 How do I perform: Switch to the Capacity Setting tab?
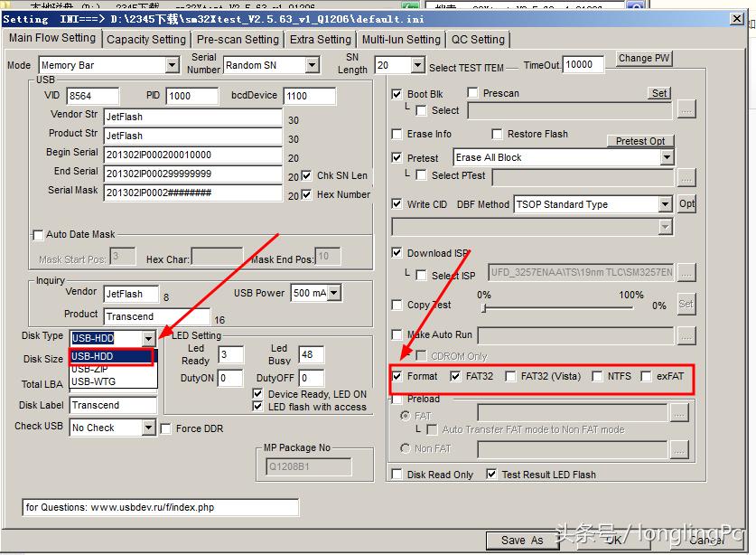[145, 40]
